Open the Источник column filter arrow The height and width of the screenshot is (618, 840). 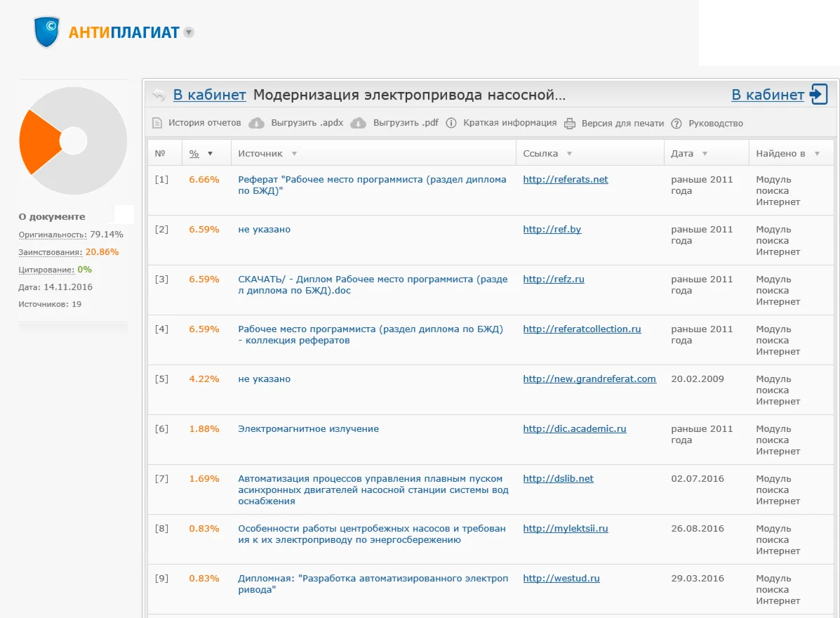click(294, 154)
